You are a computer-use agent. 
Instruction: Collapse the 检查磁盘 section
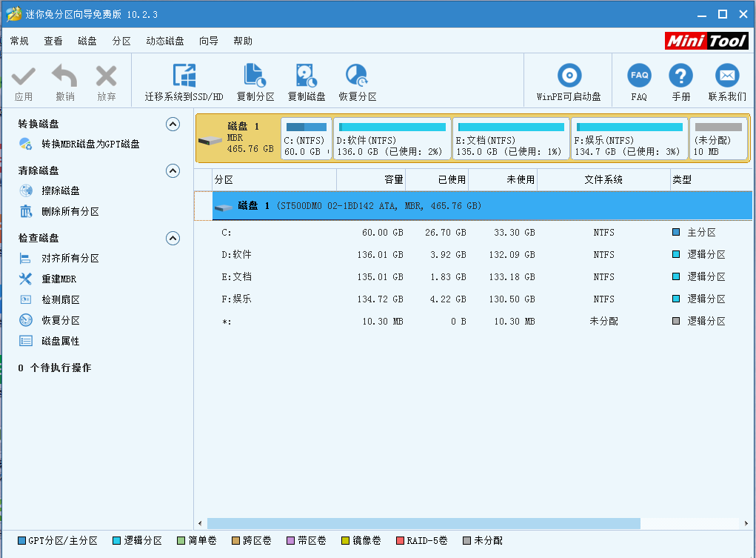[x=173, y=239]
